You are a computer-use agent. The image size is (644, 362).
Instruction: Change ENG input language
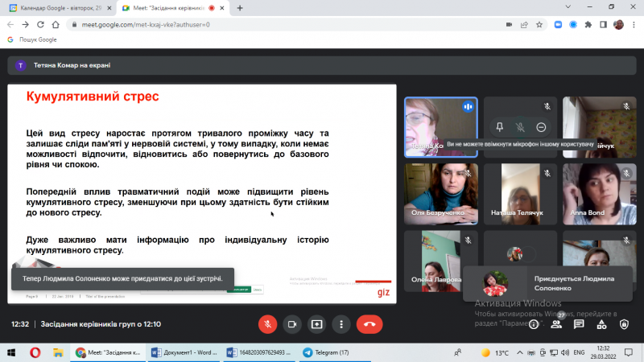(x=579, y=352)
